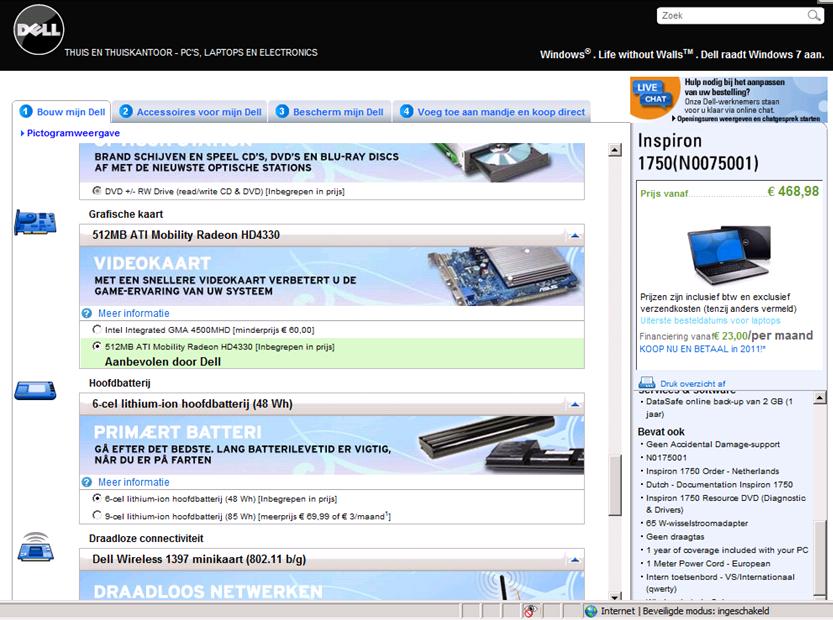This screenshot has width=833, height=620.
Task: Open the Pictogramweergave link
Action: [x=71, y=132]
